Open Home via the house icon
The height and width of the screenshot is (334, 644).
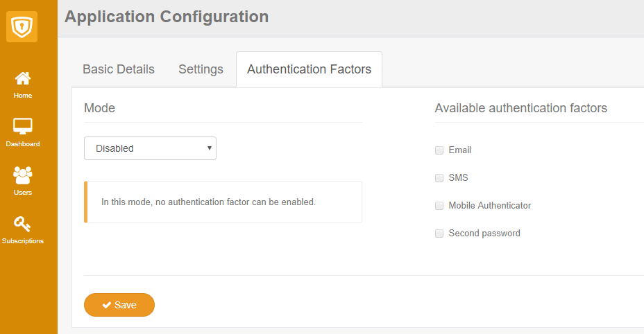point(23,78)
